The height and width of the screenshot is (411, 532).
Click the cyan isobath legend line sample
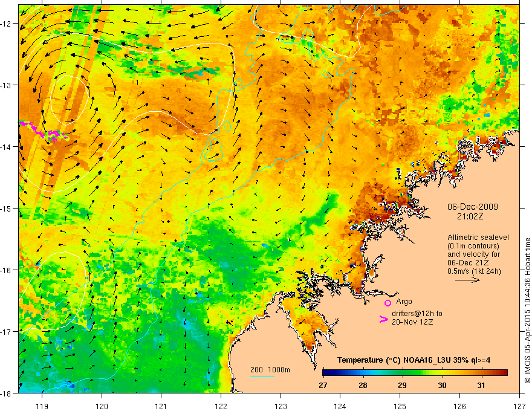coord(262,376)
